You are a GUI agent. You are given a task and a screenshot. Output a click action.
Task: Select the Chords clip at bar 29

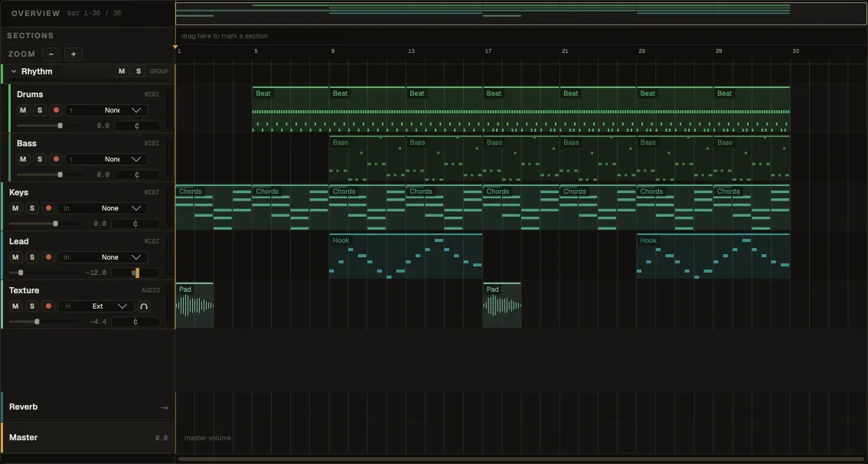coord(752,207)
